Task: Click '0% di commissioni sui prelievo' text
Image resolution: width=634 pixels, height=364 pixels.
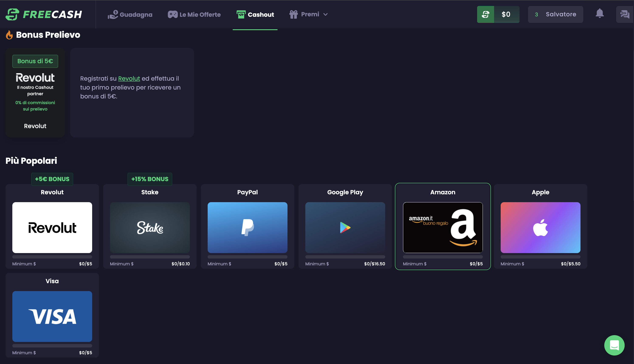Action: tap(35, 106)
